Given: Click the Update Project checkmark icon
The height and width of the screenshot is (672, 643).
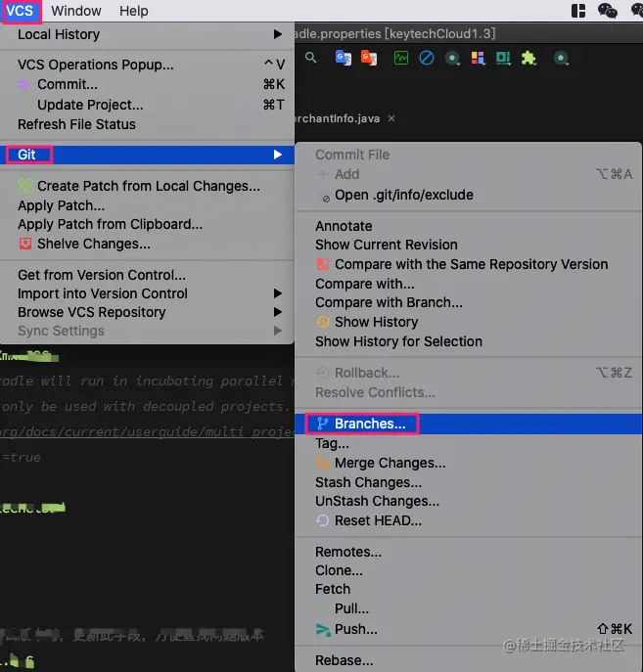Looking at the screenshot, I should pos(24,104).
